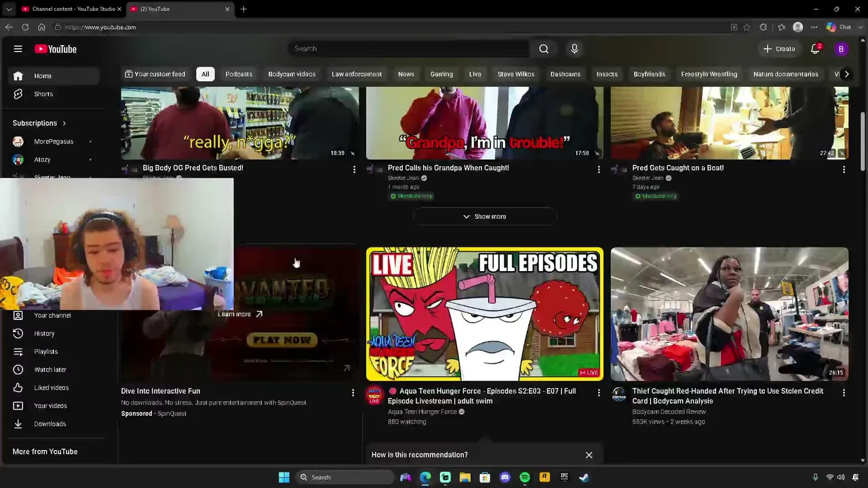Click the YouTube search input field
Image resolution: width=868 pixels, height=488 pixels.
click(409, 49)
